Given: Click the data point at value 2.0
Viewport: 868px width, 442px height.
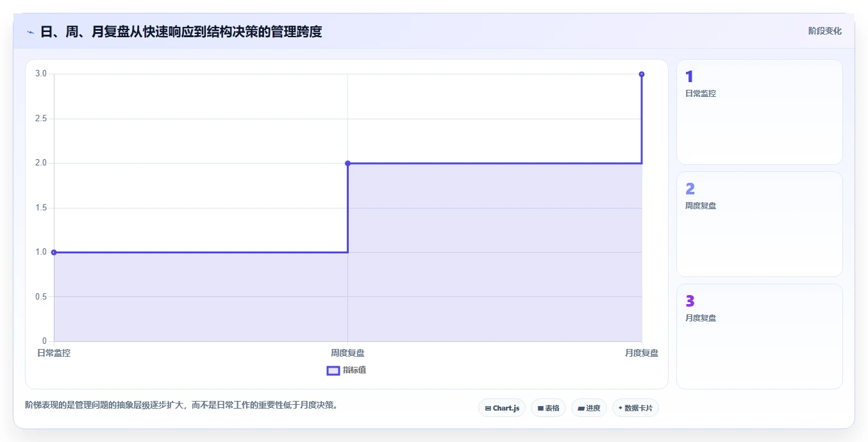Looking at the screenshot, I should click(x=347, y=163).
